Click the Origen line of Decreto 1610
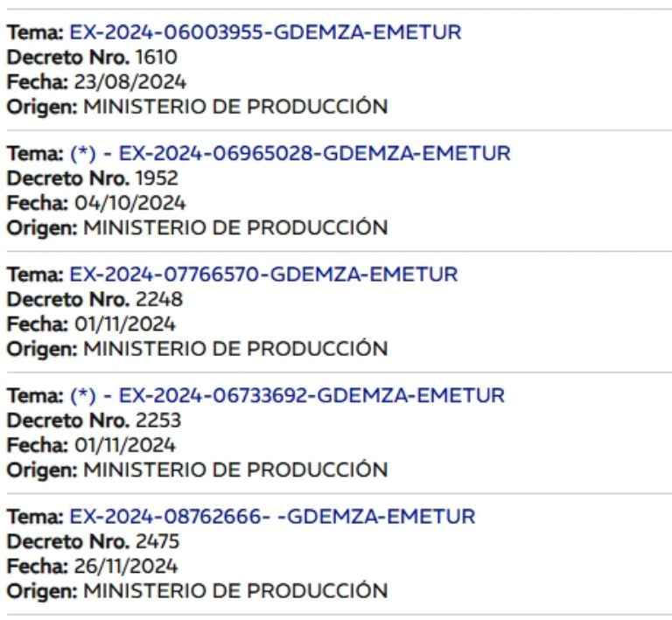 (197, 107)
